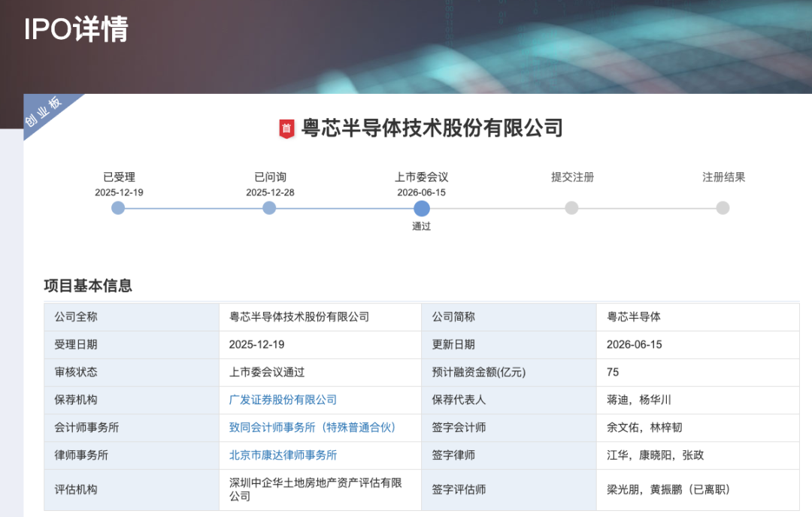Viewport: 812px width, 517px height.
Task: Click the 江华,康晓阳,张政 lawyers value
Action: tap(656, 455)
